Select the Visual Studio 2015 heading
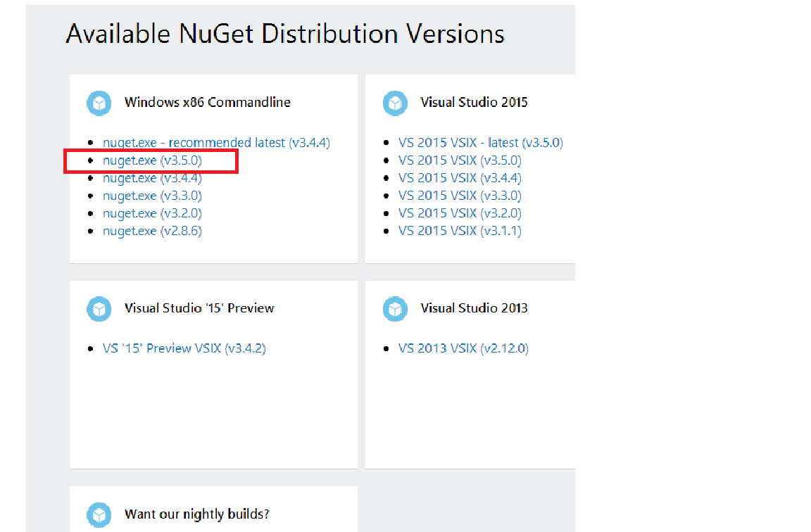Screen dimensions: 811x532 (x=474, y=102)
